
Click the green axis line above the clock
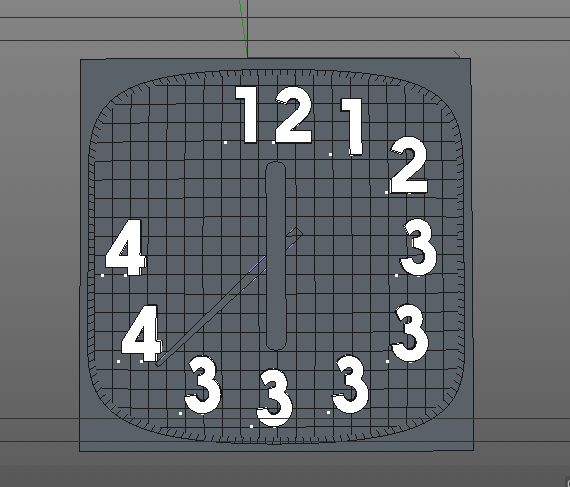coord(243,28)
